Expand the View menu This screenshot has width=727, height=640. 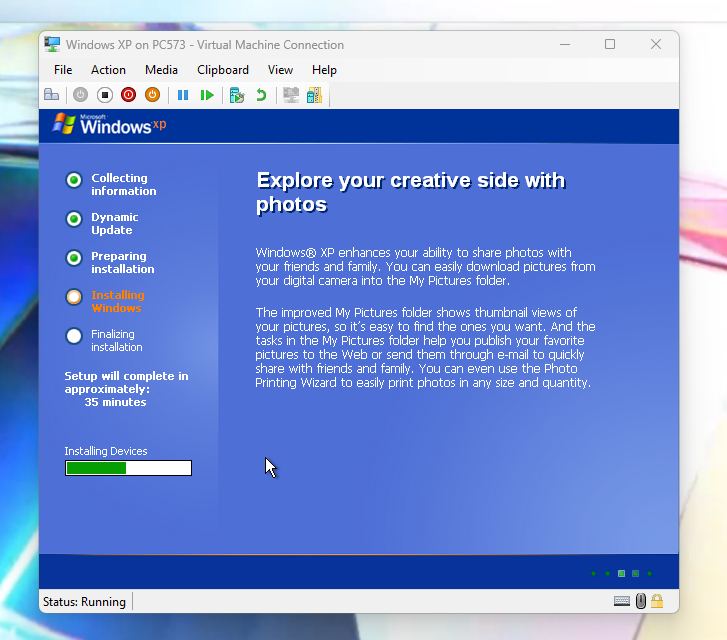coord(280,70)
